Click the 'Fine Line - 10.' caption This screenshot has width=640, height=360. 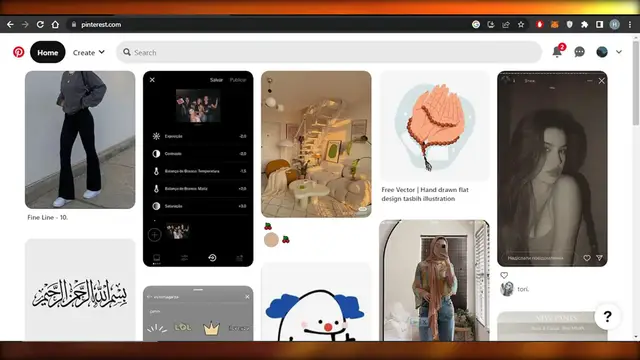tap(48, 218)
